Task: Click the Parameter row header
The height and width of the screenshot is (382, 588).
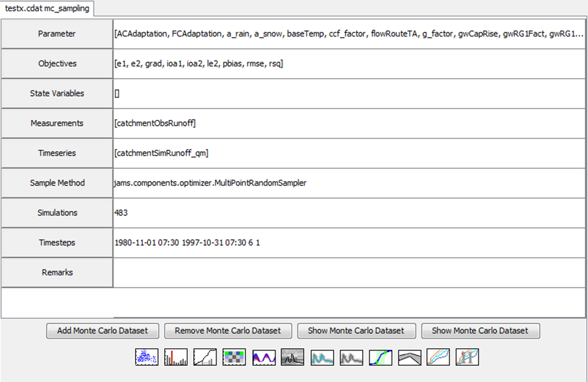Action: click(57, 34)
